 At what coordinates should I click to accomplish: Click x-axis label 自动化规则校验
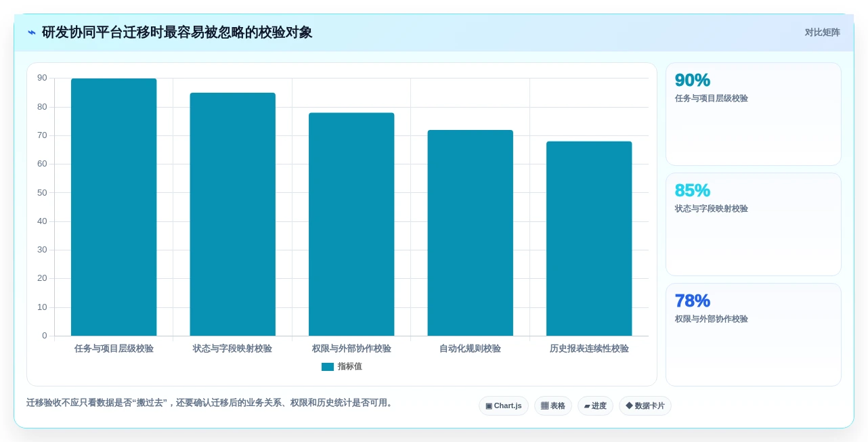(471, 349)
